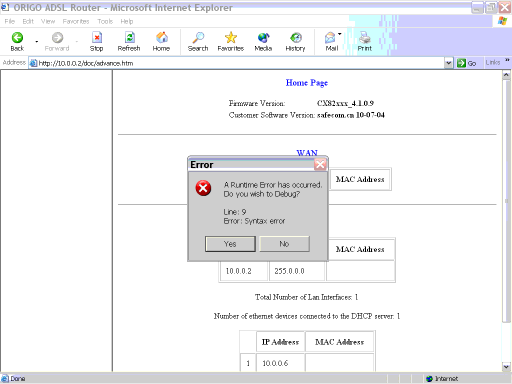Click the 'Line: 9' text in Error dialog
Viewport: 512px width, 384px height.
pyautogui.click(x=235, y=212)
